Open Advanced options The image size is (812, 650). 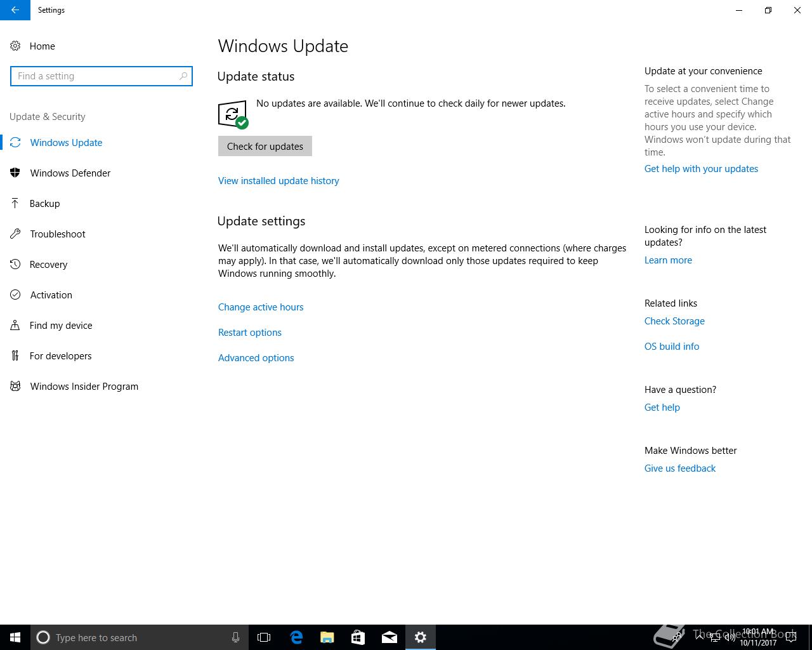coord(256,358)
